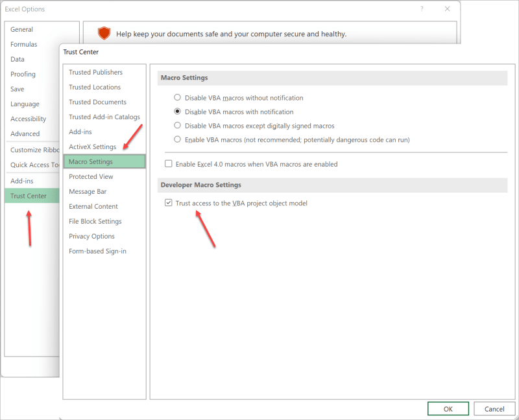This screenshot has height=420, width=519.
Task: Go to Trusted Documents section
Action: [x=104, y=102]
